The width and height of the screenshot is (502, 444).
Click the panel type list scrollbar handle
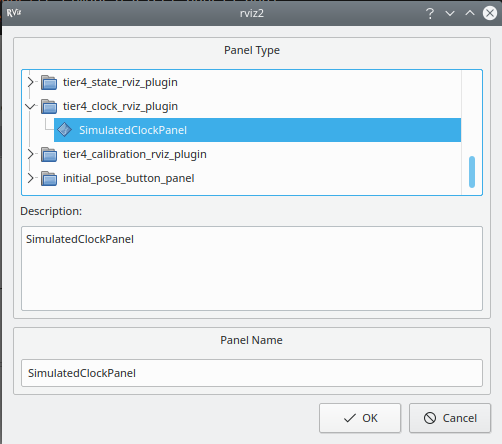point(472,172)
